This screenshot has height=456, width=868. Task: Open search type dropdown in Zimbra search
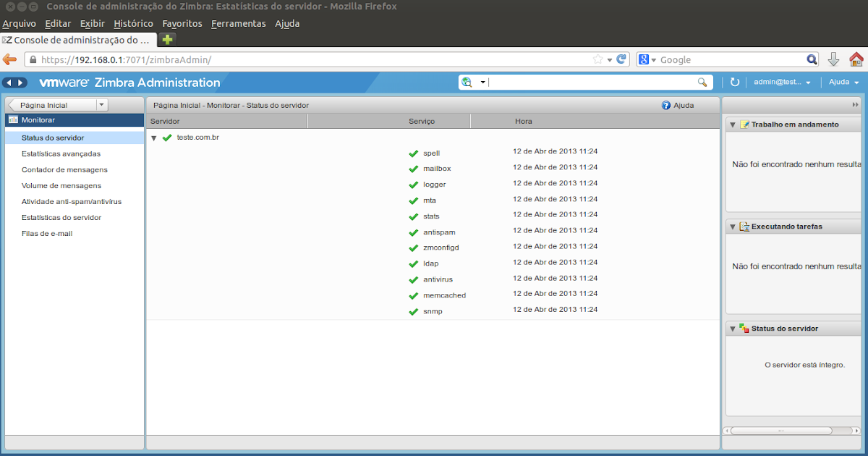pyautogui.click(x=482, y=83)
